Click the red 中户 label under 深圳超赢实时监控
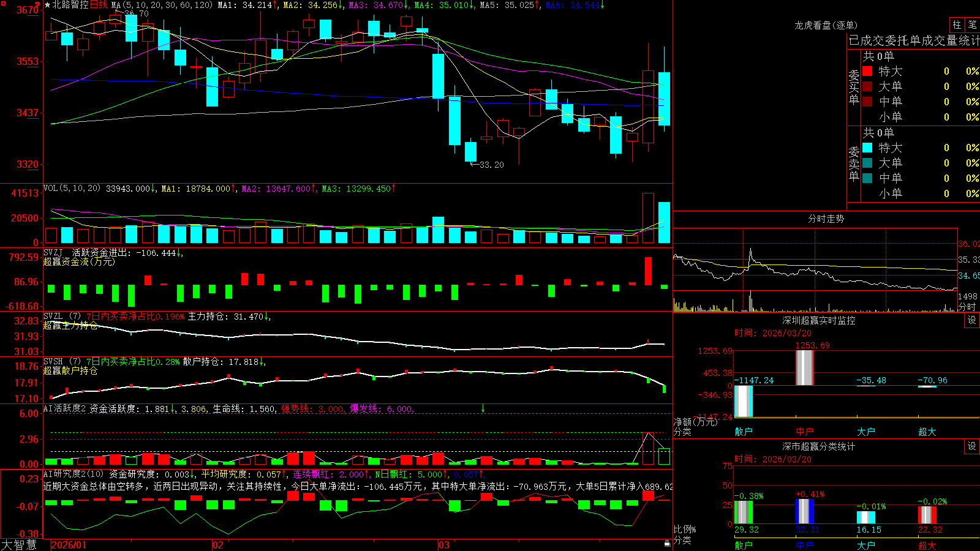This screenshot has height=551, width=980. point(804,432)
